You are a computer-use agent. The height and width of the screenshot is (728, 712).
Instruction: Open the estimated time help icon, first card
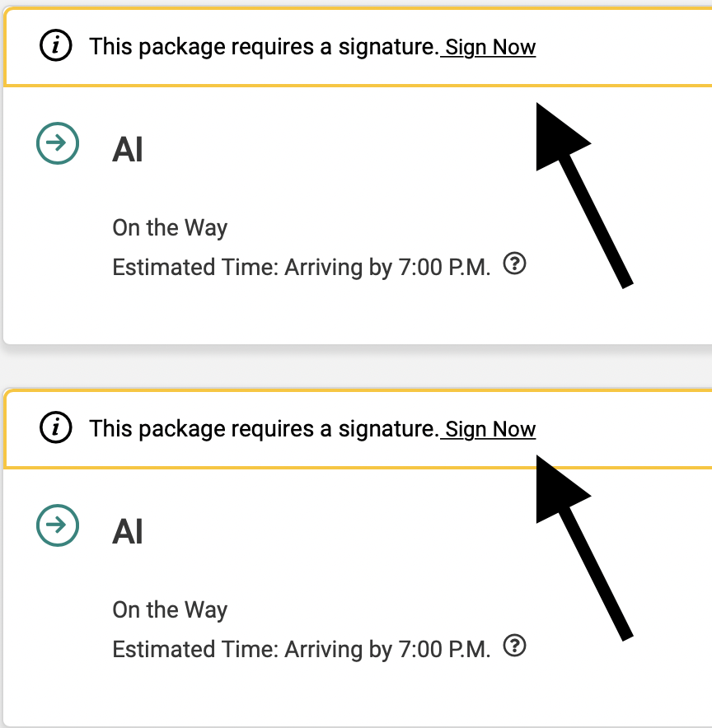coord(515,264)
